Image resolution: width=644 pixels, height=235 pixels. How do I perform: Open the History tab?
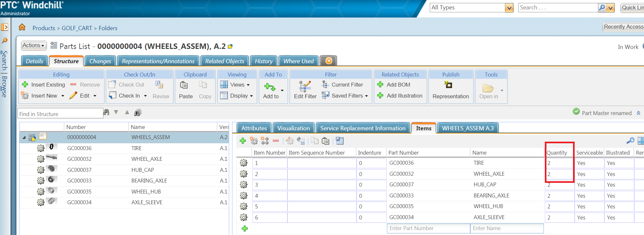263,61
